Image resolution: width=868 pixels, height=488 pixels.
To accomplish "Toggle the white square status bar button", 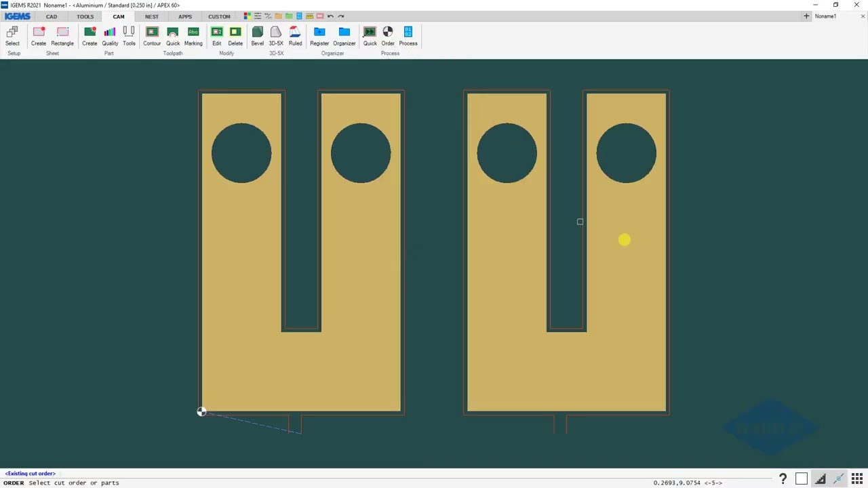I will [x=802, y=479].
